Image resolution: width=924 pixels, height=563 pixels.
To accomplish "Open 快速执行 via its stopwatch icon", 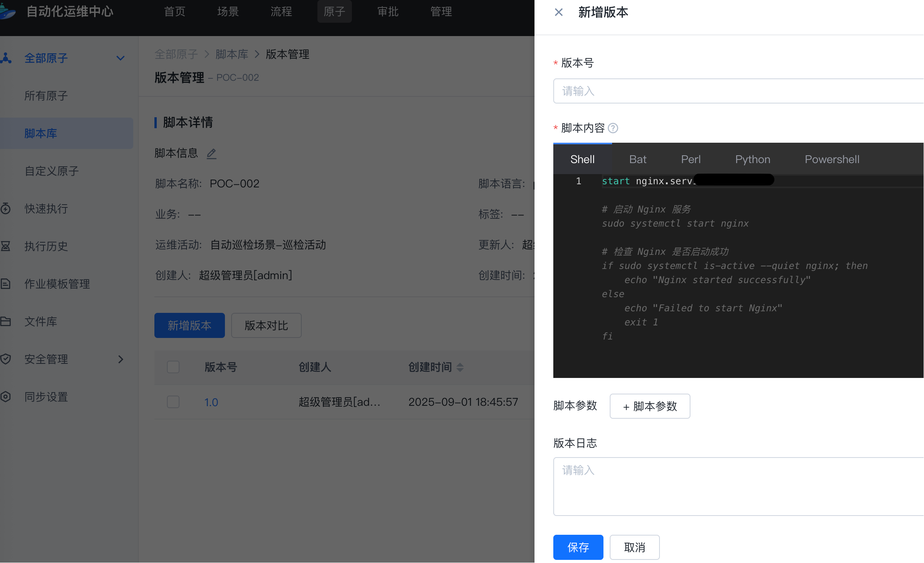I will click(x=5, y=208).
